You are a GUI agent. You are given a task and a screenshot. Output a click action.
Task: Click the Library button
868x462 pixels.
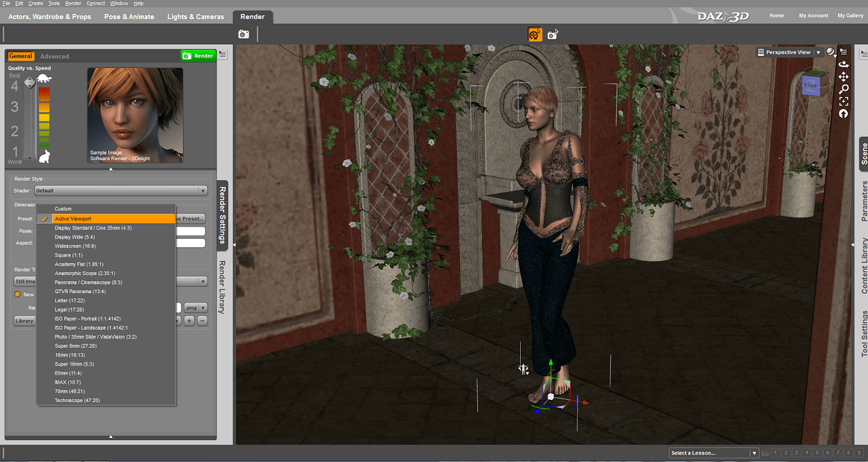[25, 321]
